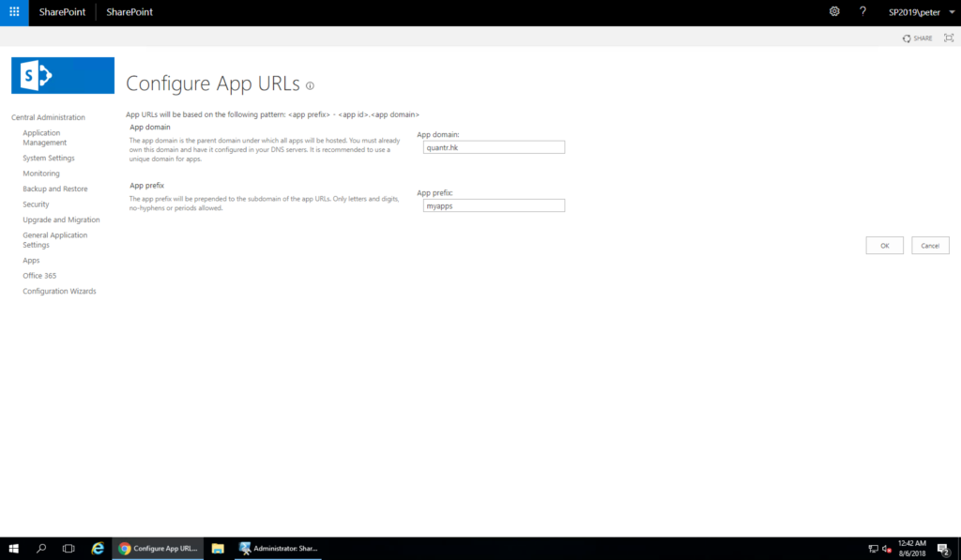Open the help question mark
The height and width of the screenshot is (560, 961).
coord(862,11)
